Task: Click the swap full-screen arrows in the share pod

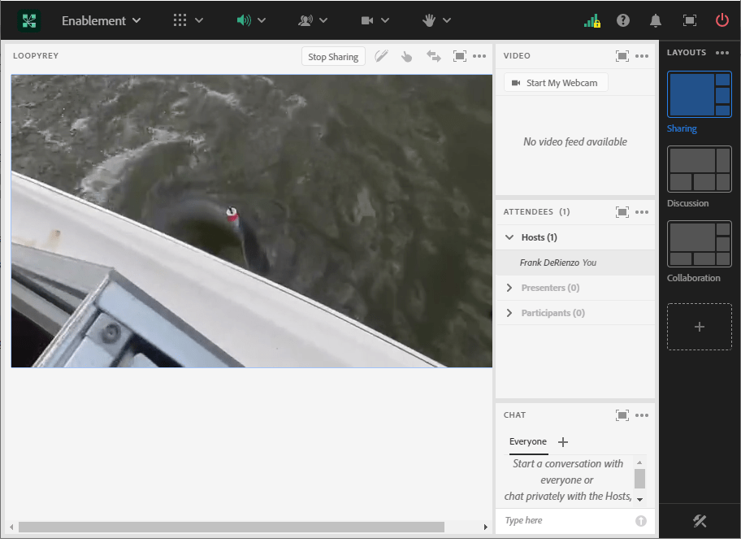Action: click(433, 56)
